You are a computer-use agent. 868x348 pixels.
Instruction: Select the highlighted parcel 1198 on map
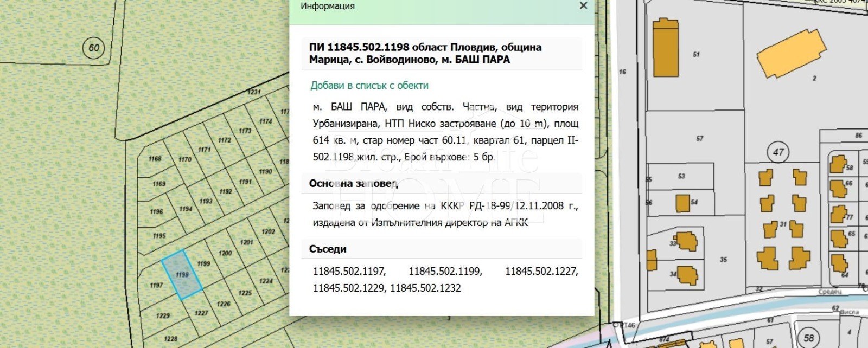tap(182, 275)
